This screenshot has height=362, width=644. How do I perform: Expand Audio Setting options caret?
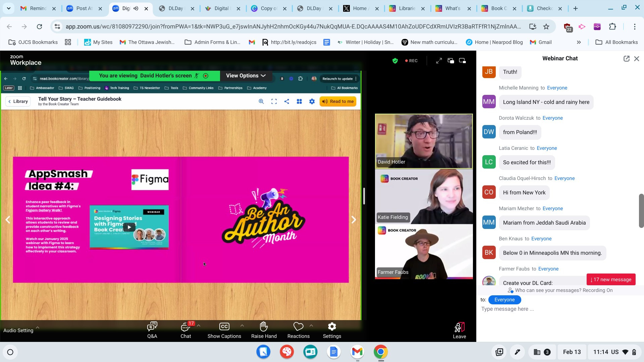pyautogui.click(x=37, y=327)
